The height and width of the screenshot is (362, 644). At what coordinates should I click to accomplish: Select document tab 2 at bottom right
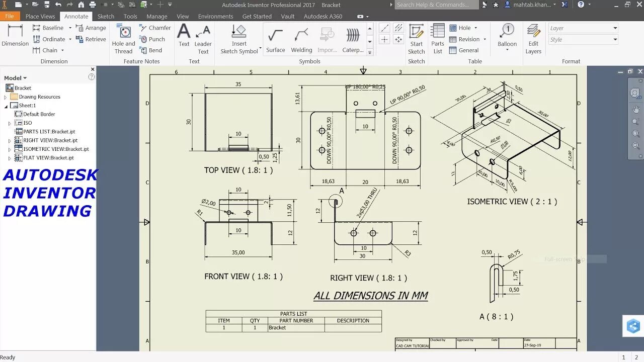click(636, 357)
